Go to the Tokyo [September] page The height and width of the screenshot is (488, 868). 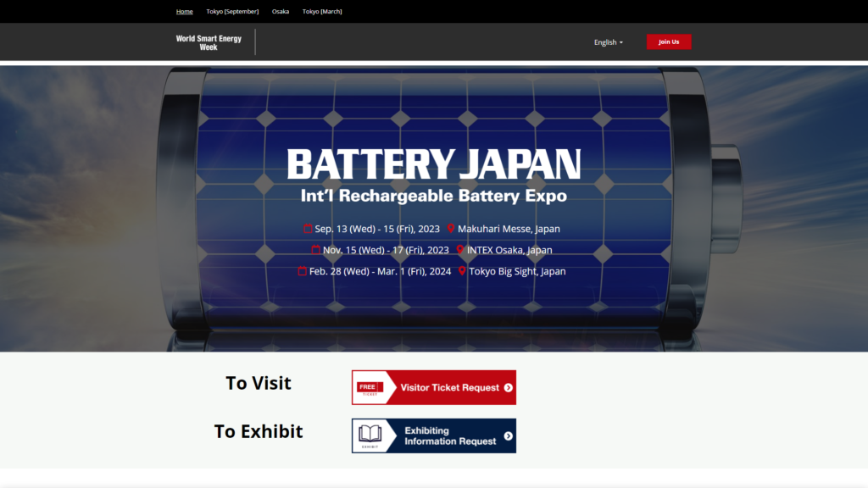tap(232, 12)
